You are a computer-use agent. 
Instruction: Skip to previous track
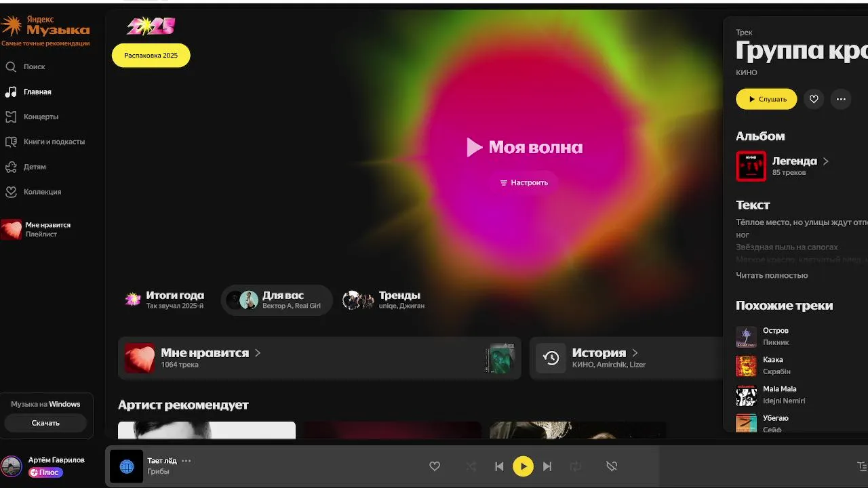click(x=499, y=466)
